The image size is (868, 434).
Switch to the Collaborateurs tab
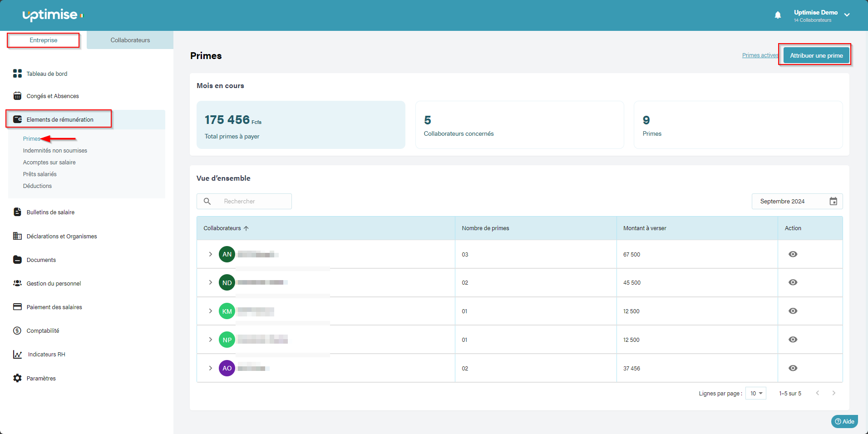coord(130,40)
